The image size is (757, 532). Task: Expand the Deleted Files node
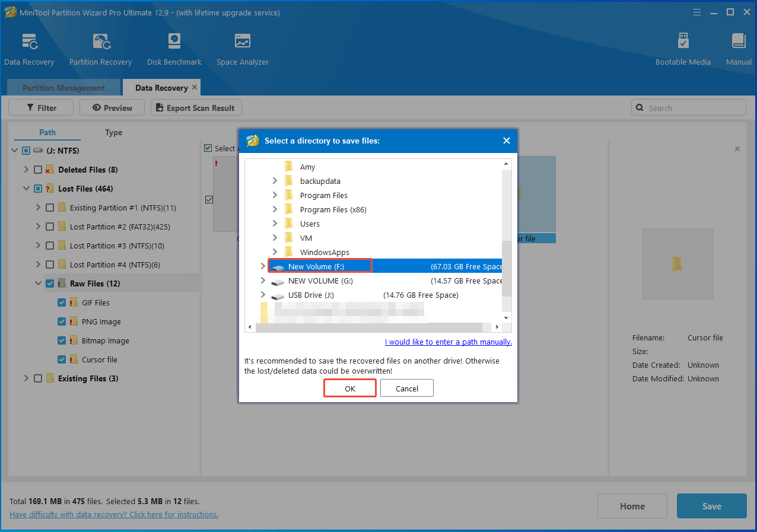coord(26,170)
